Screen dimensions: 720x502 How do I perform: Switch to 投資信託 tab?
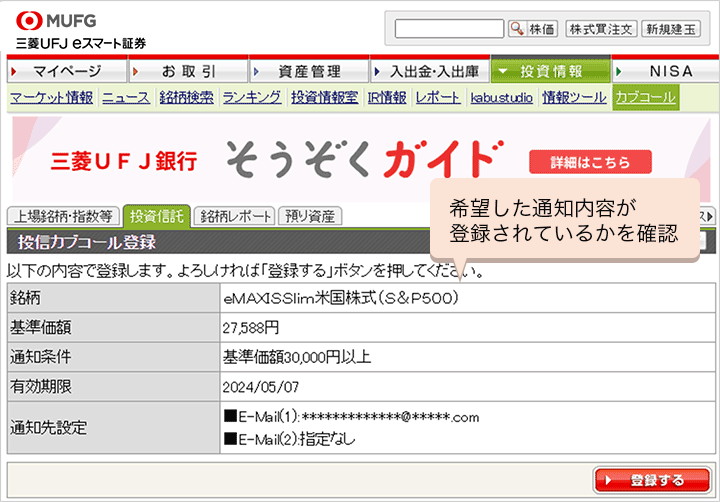click(157, 216)
